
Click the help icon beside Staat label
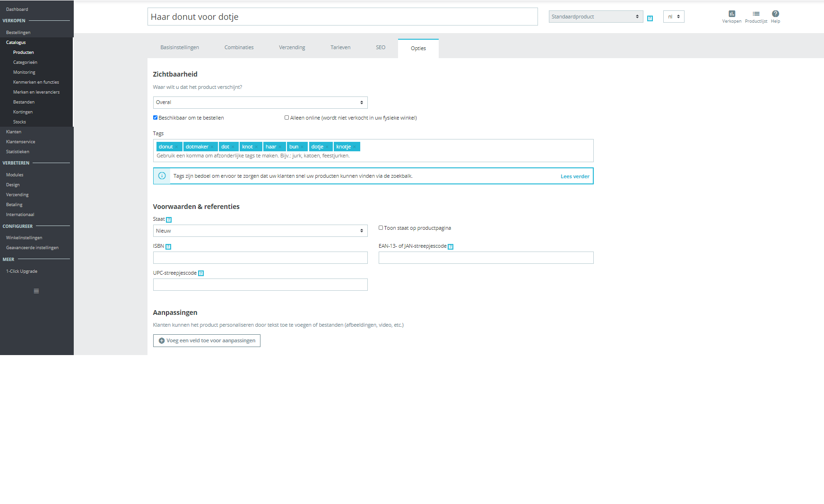[x=169, y=220]
